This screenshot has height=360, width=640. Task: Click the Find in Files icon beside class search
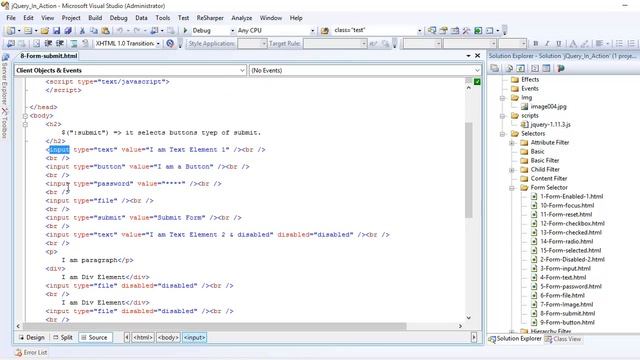pos(325,31)
